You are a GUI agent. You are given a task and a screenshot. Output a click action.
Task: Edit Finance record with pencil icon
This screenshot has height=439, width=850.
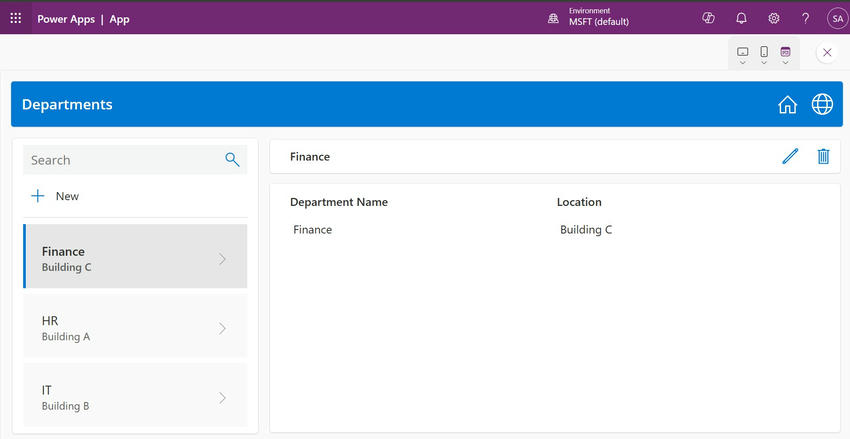790,156
